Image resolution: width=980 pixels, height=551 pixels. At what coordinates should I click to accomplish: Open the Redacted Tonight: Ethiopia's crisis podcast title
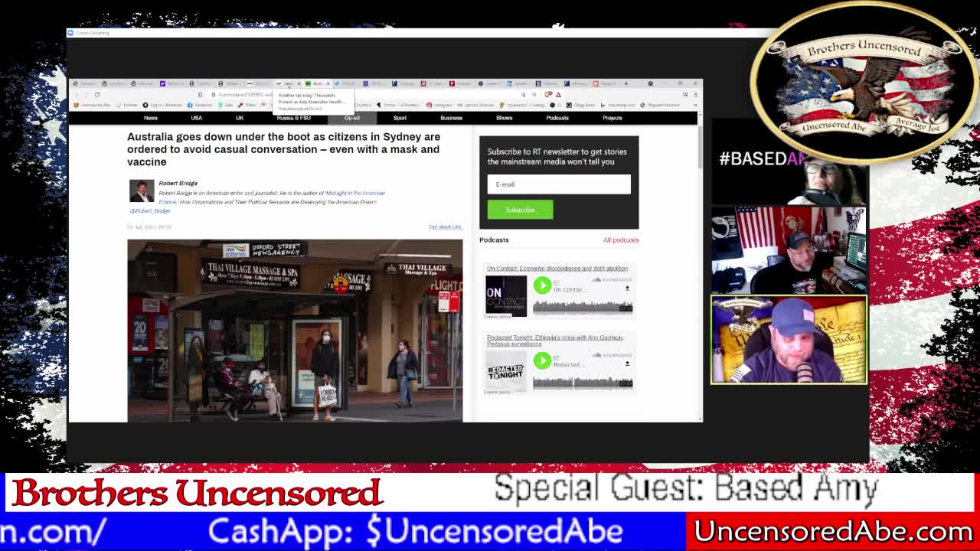[x=555, y=341]
